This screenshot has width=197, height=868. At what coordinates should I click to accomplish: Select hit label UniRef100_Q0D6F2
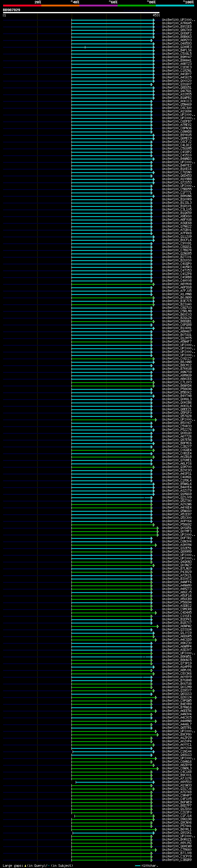177,33
